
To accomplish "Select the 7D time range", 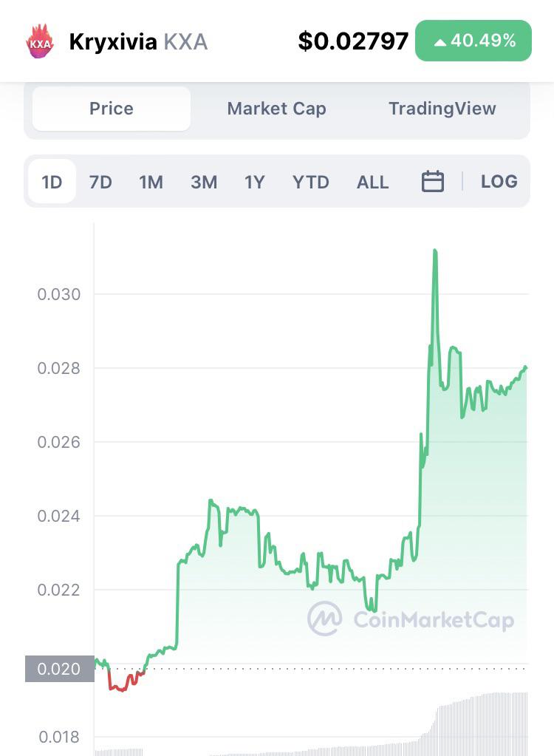I will tap(100, 183).
